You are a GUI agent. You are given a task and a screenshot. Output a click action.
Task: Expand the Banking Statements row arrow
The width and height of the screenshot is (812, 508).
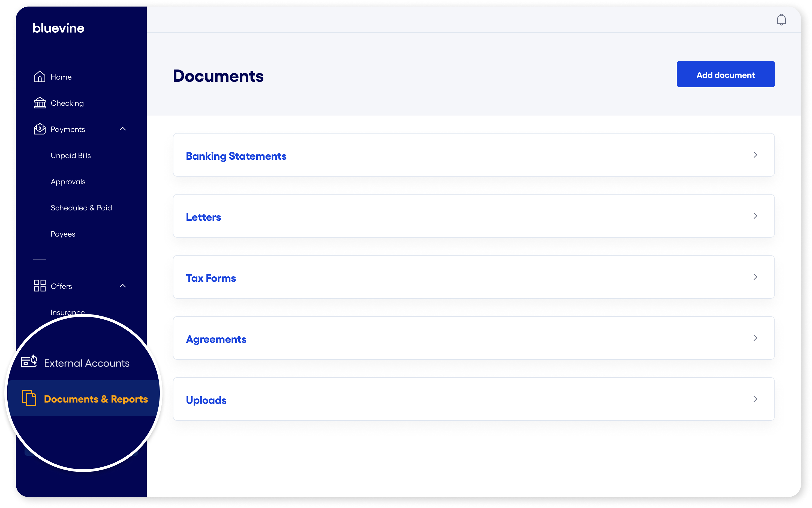tap(756, 155)
